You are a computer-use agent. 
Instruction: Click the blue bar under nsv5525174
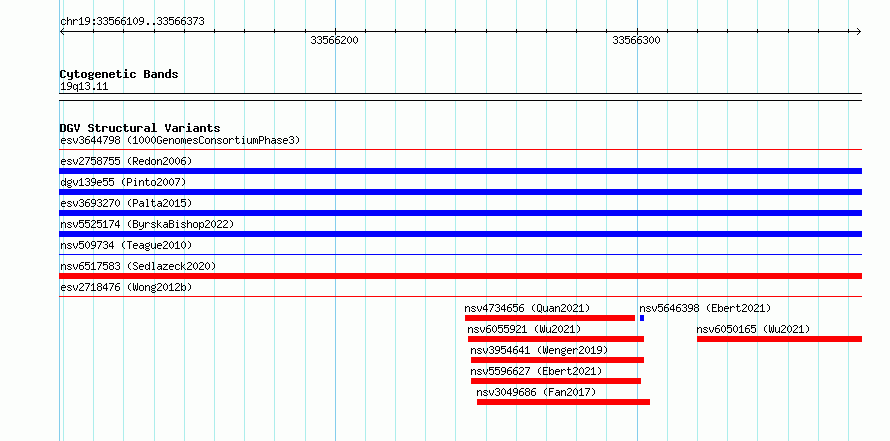(461, 234)
